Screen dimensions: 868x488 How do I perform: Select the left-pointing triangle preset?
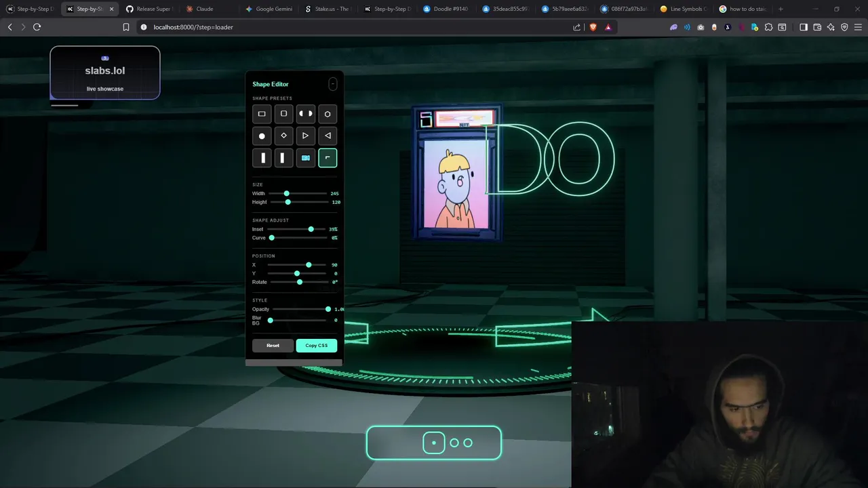328,136
